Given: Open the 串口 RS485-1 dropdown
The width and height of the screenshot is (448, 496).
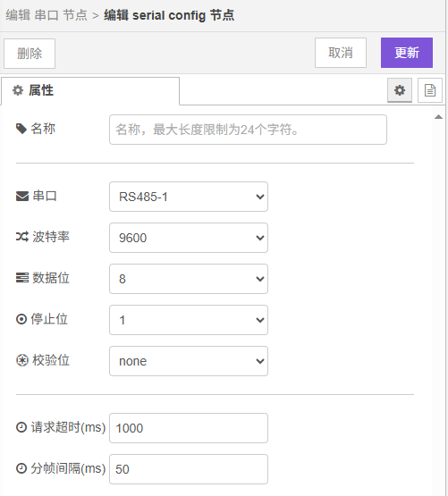Looking at the screenshot, I should (x=189, y=197).
